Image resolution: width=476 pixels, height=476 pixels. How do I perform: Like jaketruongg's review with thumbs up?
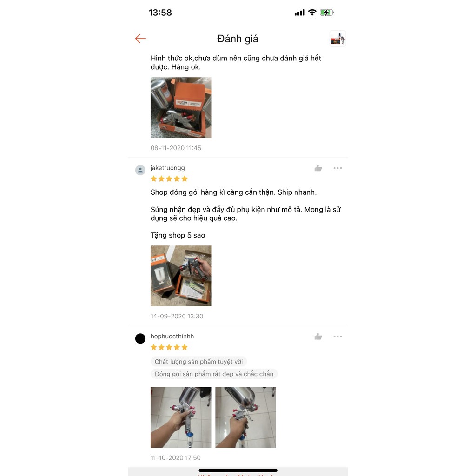[x=318, y=168]
